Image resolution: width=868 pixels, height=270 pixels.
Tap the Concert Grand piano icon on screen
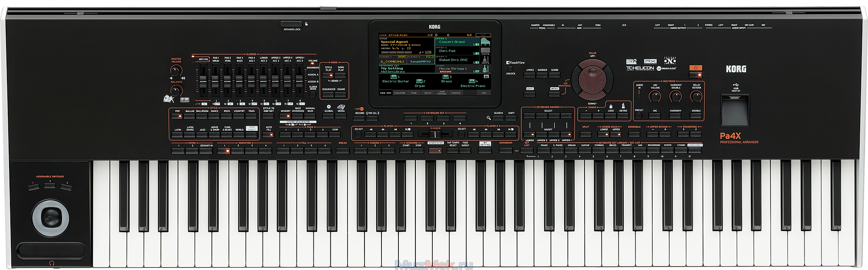[x=485, y=42]
